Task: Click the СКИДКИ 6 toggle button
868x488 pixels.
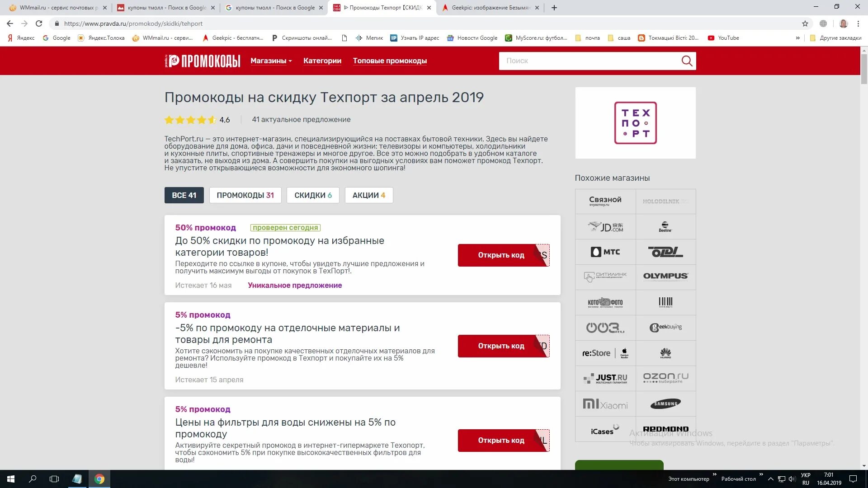Action: pos(312,195)
